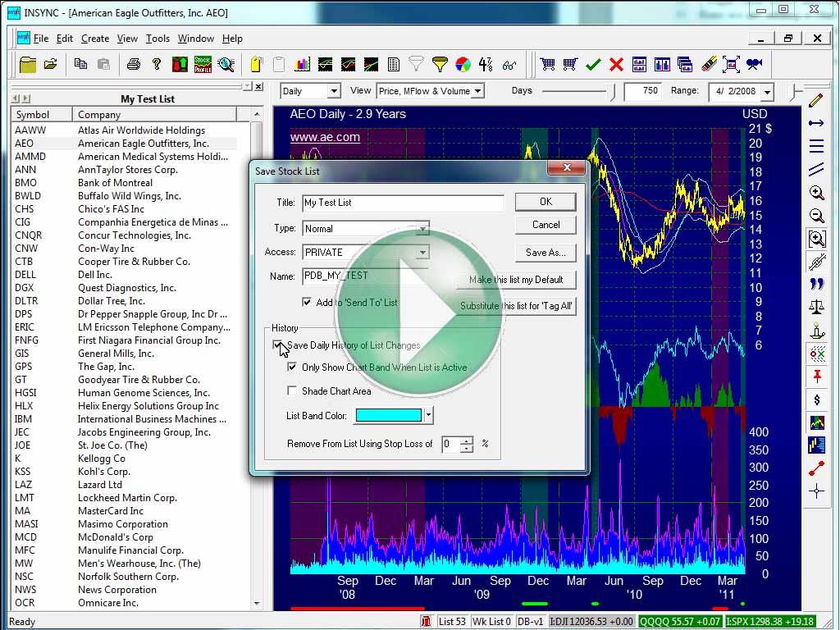840x630 pixels.
Task: Click the question mark help icon
Action: 157,64
